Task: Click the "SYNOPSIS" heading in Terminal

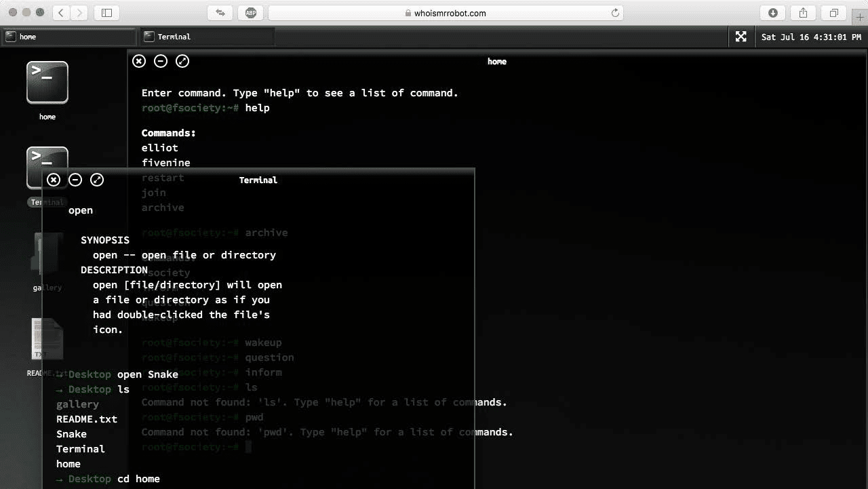Action: click(x=105, y=240)
